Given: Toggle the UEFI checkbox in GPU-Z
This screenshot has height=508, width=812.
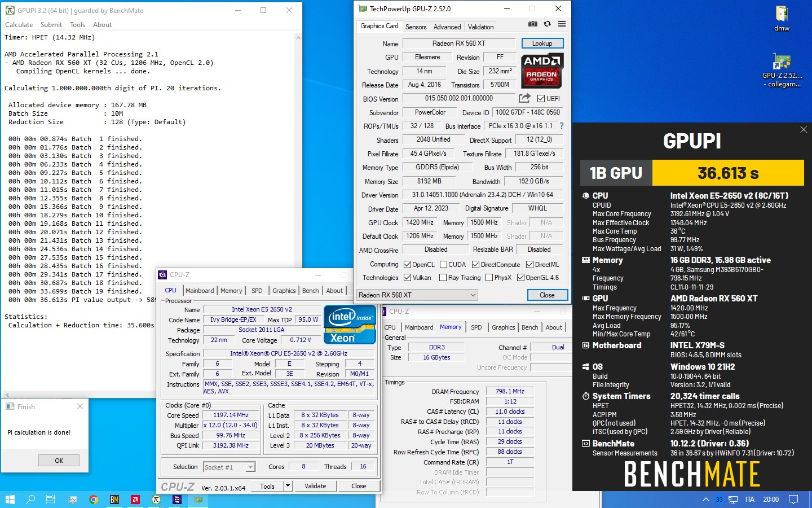Looking at the screenshot, I should tap(541, 99).
